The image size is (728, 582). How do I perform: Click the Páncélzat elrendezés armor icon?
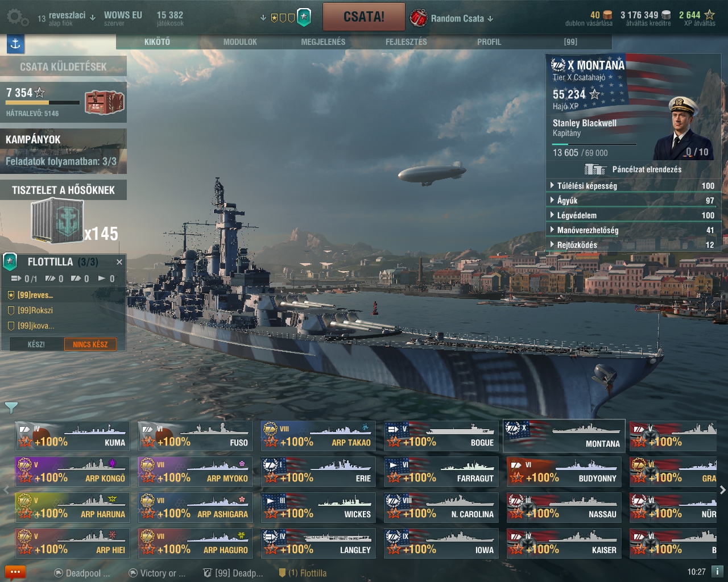tap(595, 169)
